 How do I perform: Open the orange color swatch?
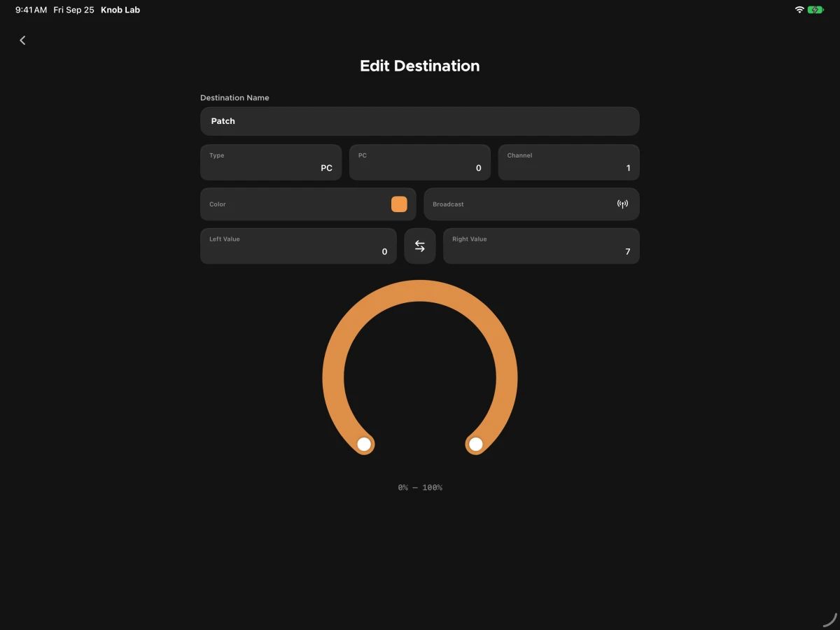pos(399,204)
